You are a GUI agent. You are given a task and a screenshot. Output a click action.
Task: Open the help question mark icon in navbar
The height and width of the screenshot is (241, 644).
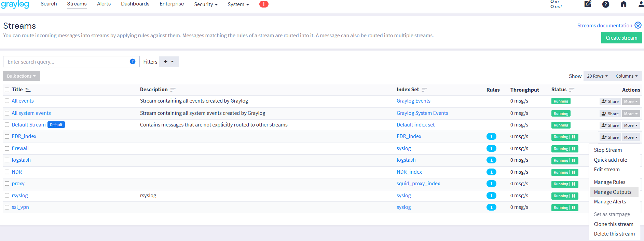[x=605, y=4]
